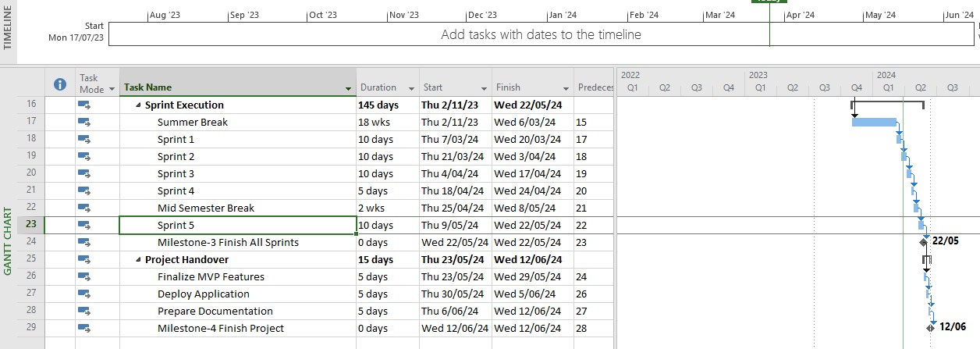Select row header 29
The image size is (980, 349).
(31, 328)
